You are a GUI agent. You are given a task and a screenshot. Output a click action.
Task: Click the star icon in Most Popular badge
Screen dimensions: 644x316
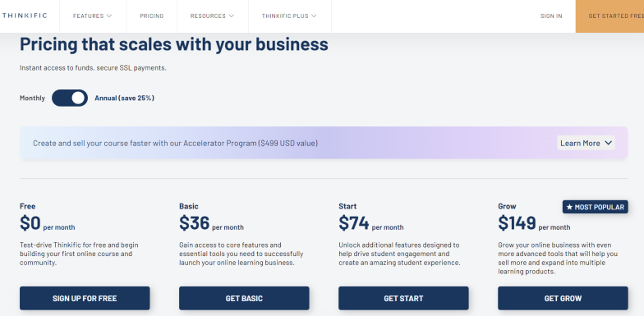pyautogui.click(x=569, y=207)
